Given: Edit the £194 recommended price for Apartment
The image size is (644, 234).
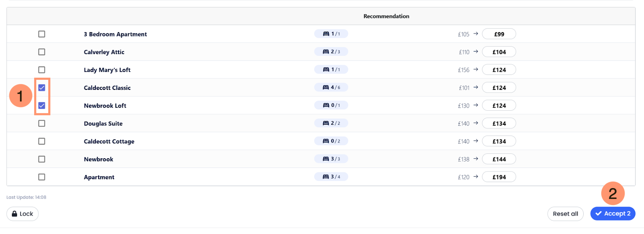Looking at the screenshot, I should pos(499,177).
